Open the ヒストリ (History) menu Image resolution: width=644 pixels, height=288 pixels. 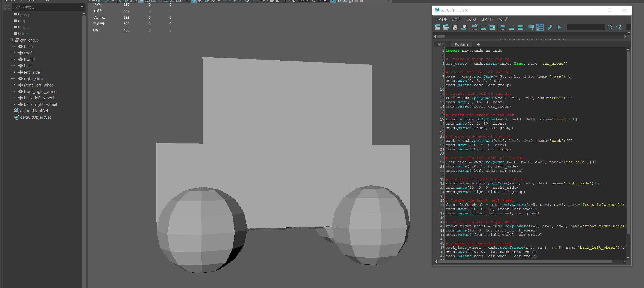pos(470,19)
